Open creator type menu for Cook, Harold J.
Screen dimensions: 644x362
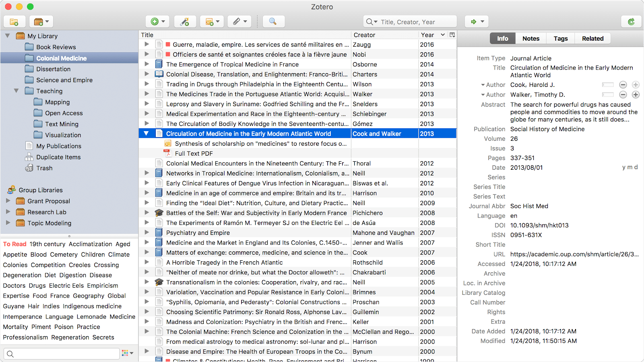(493, 85)
